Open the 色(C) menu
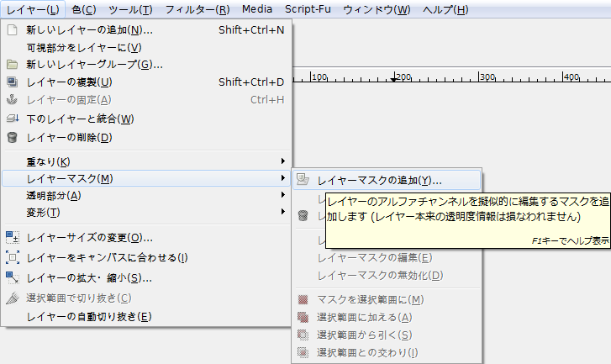Viewport: 611px width, 364px height. [84, 9]
